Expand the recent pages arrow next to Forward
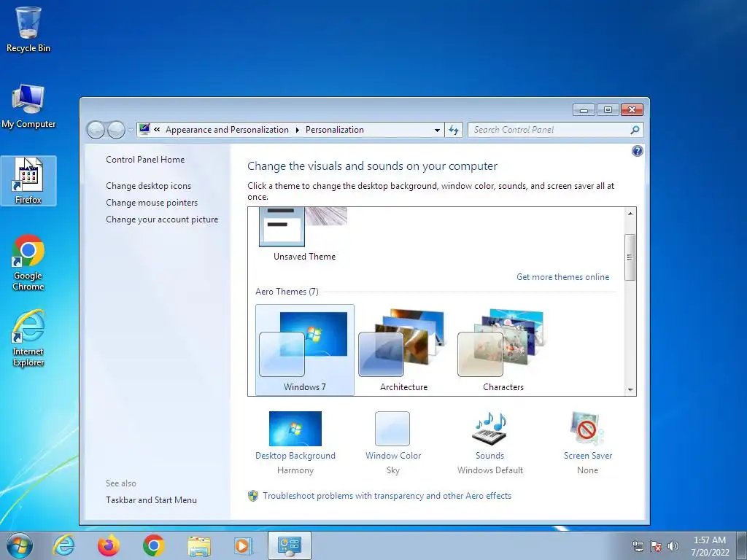 (131, 130)
